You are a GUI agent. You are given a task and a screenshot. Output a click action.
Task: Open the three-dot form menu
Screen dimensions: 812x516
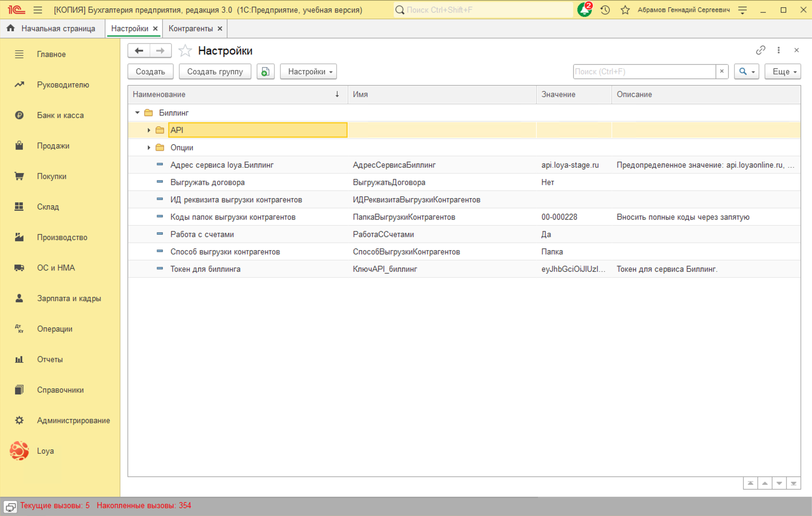778,50
